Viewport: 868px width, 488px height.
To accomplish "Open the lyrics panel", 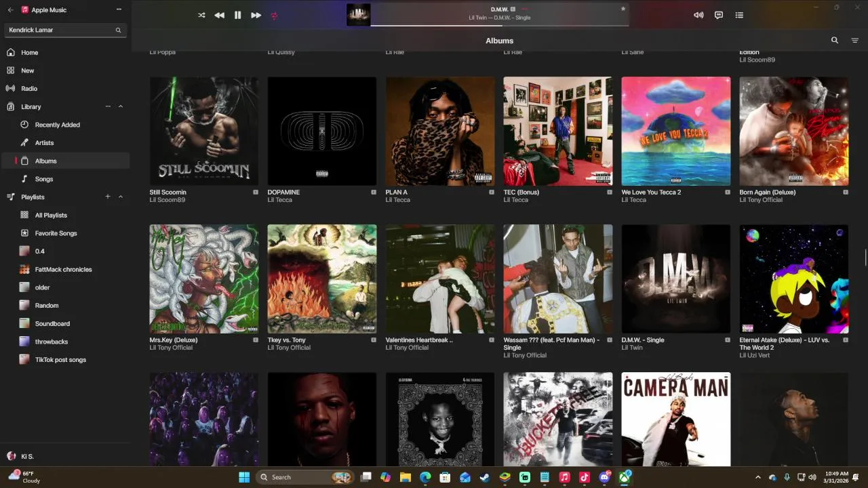I will pos(719,15).
